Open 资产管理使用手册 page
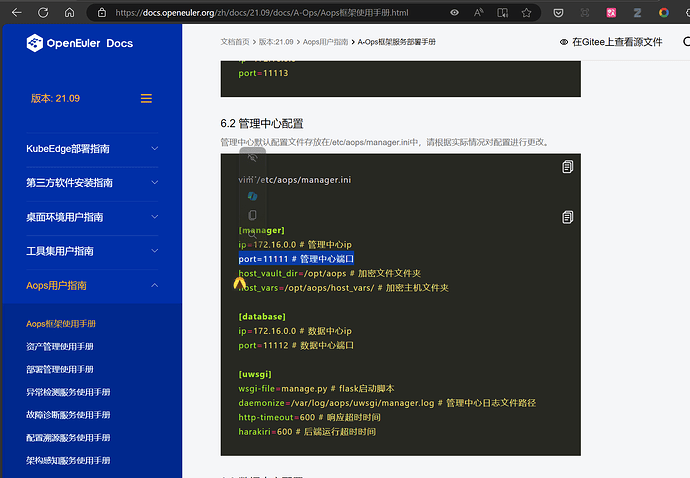690x478 pixels. coord(60,346)
